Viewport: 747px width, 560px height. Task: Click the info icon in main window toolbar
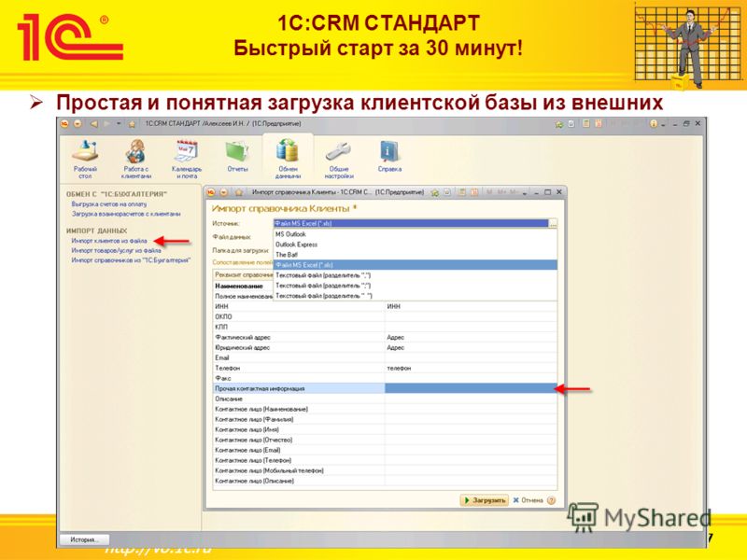tap(653, 124)
